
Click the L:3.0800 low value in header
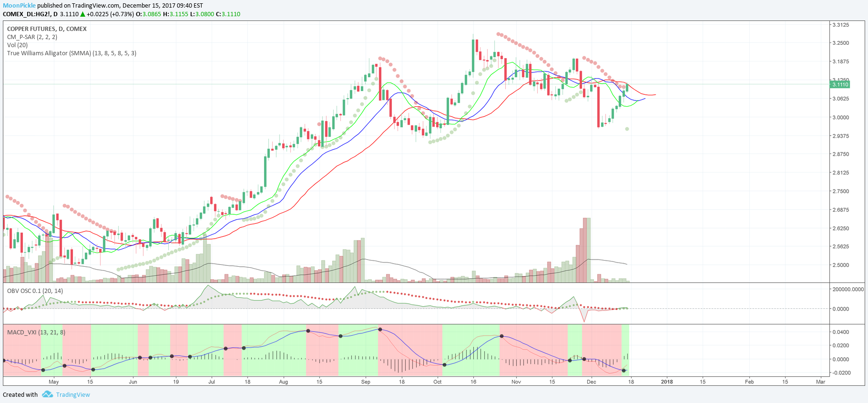tap(202, 14)
